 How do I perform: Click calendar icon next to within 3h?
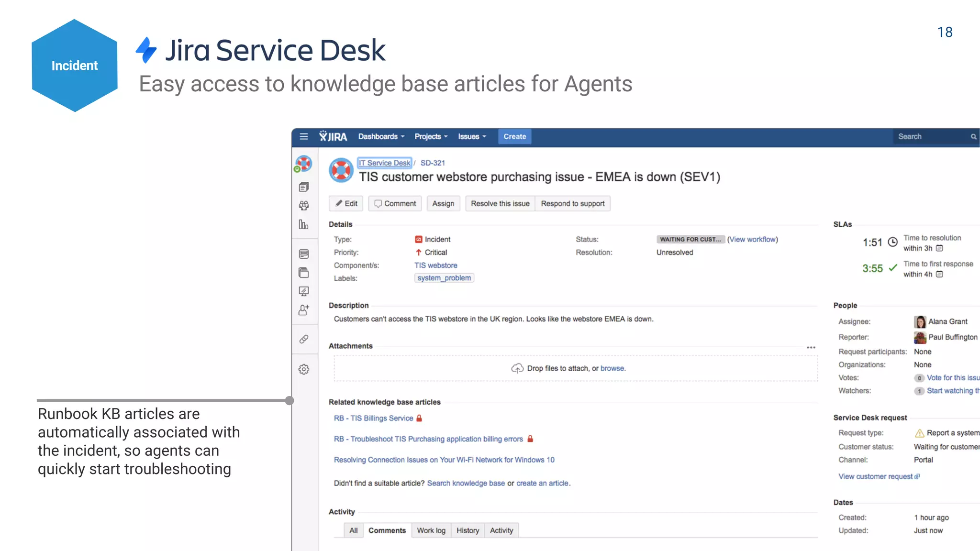click(x=940, y=248)
